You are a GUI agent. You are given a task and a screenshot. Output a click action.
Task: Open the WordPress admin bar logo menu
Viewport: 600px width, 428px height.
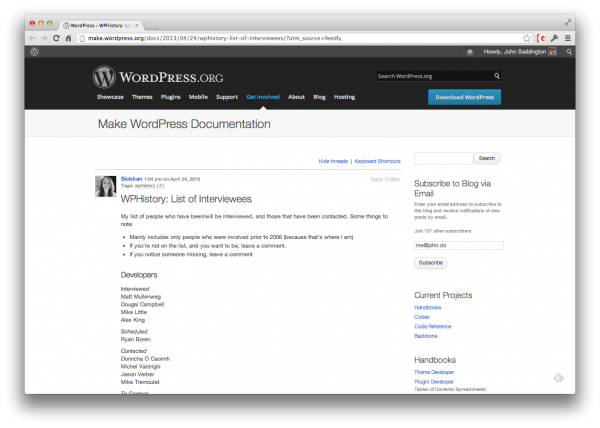(x=34, y=52)
